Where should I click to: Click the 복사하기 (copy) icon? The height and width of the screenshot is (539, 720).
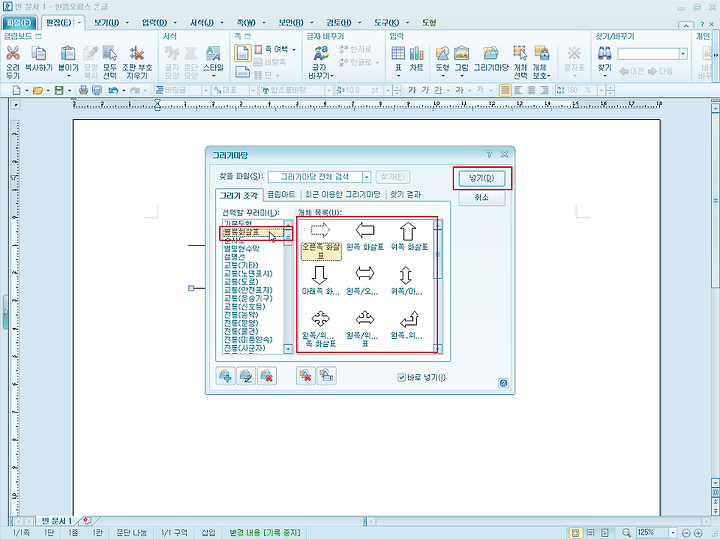coord(39,54)
